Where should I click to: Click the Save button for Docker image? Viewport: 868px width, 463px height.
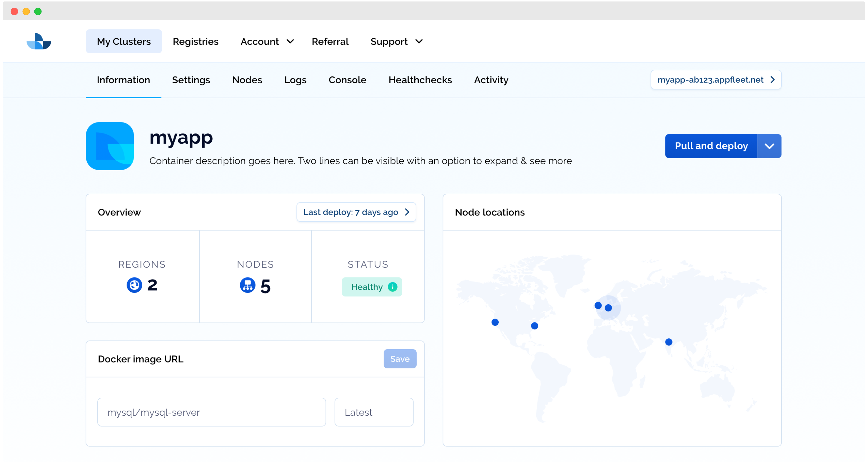400,359
